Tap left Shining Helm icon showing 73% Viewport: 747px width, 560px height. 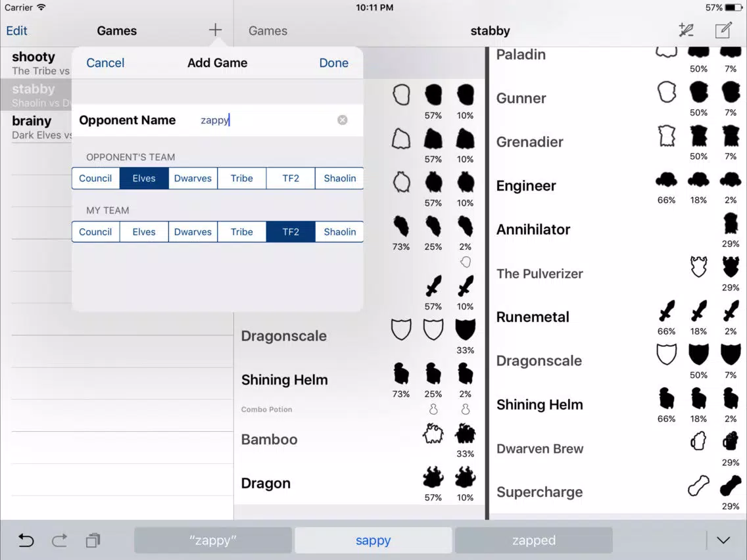[x=400, y=373]
